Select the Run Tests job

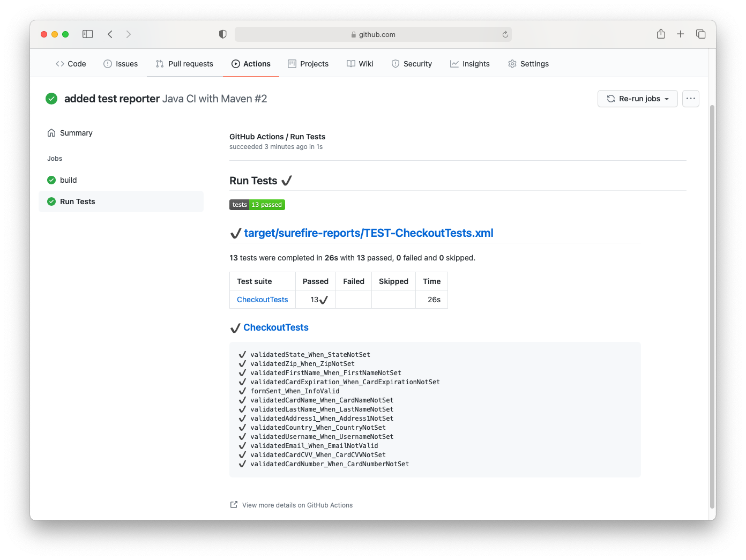(x=121, y=201)
